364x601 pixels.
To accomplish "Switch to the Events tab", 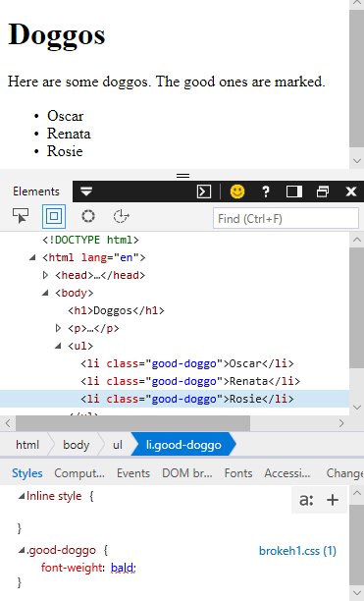I will [x=133, y=473].
